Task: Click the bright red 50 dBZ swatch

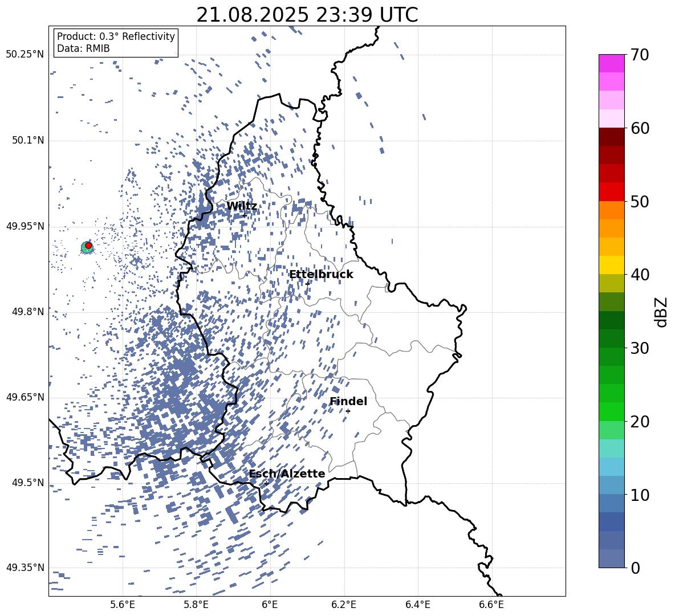Action: pos(611,191)
